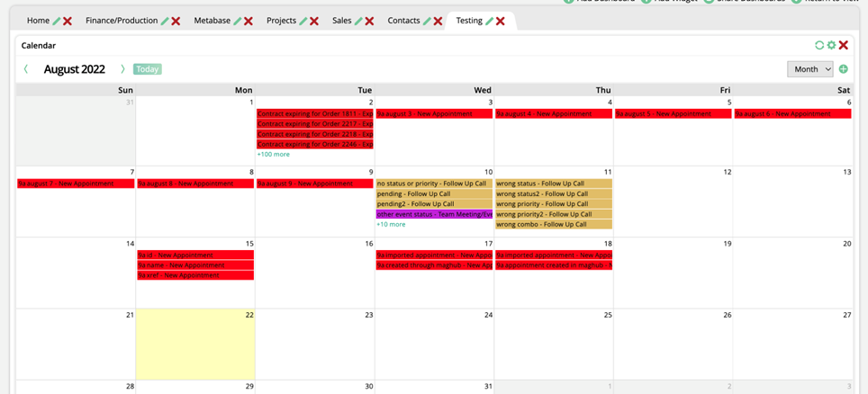Open 'wrong priority - Follow Up Call' event

pos(554,203)
